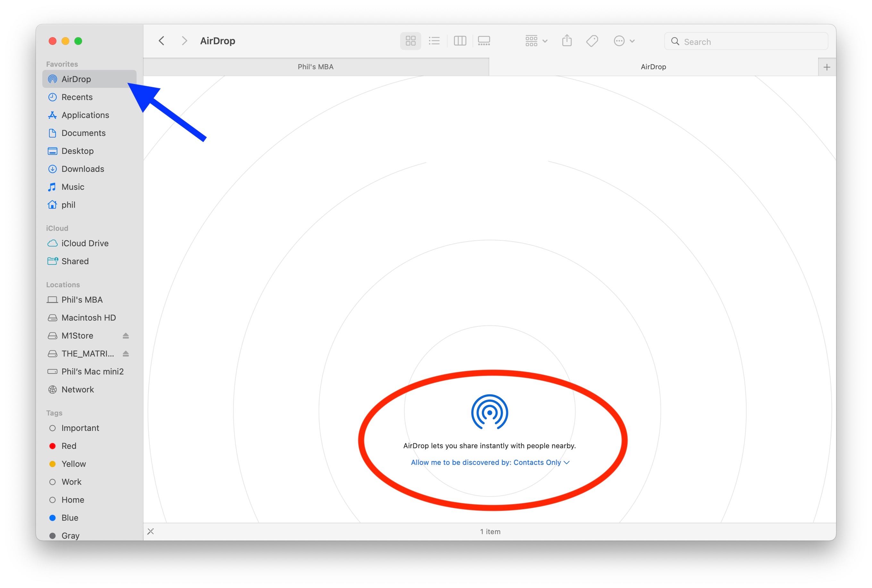Open the Group By dropdown
The image size is (872, 588).
536,41
